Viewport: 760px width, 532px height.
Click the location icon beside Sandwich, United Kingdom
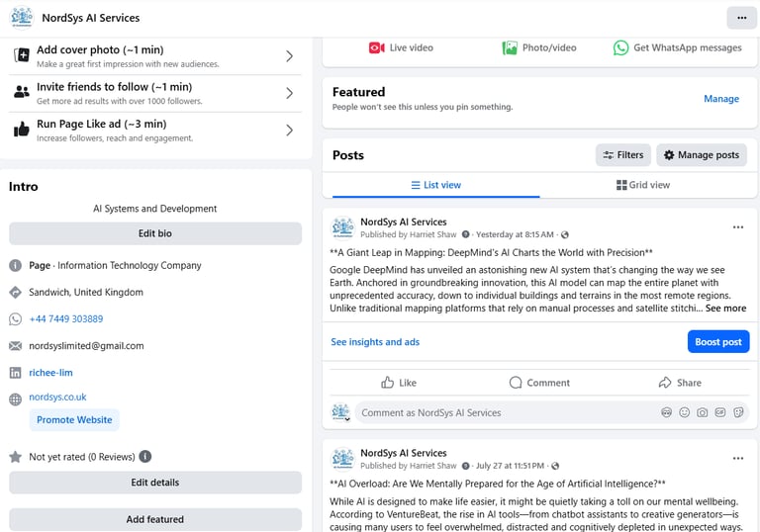(x=16, y=292)
